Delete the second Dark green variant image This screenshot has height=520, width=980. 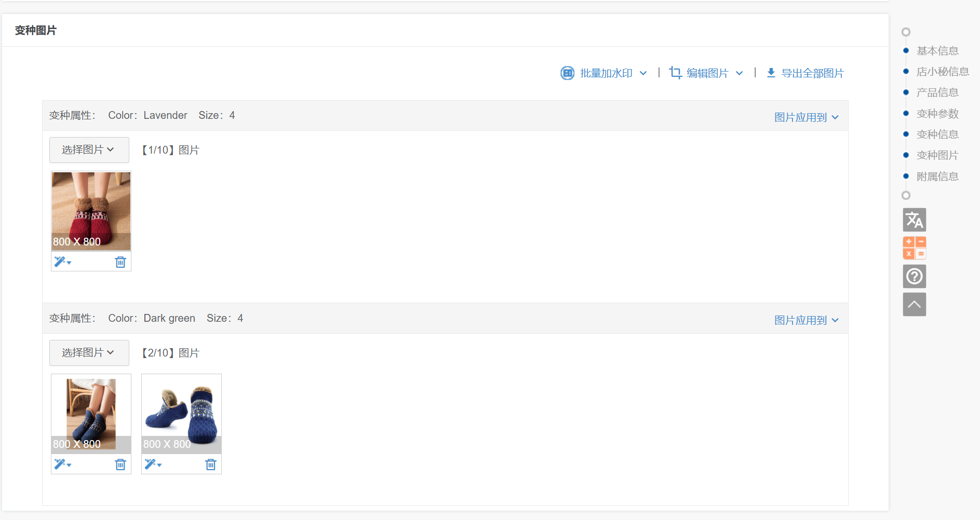(211, 464)
